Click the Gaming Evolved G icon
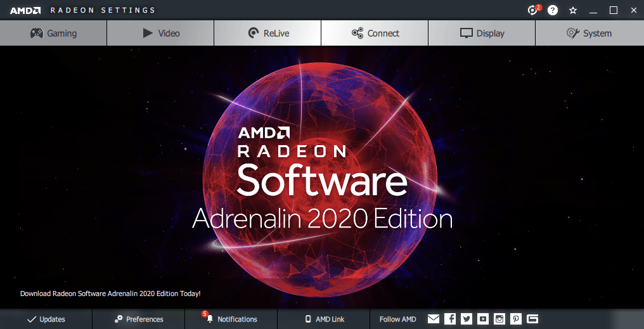 532,319
